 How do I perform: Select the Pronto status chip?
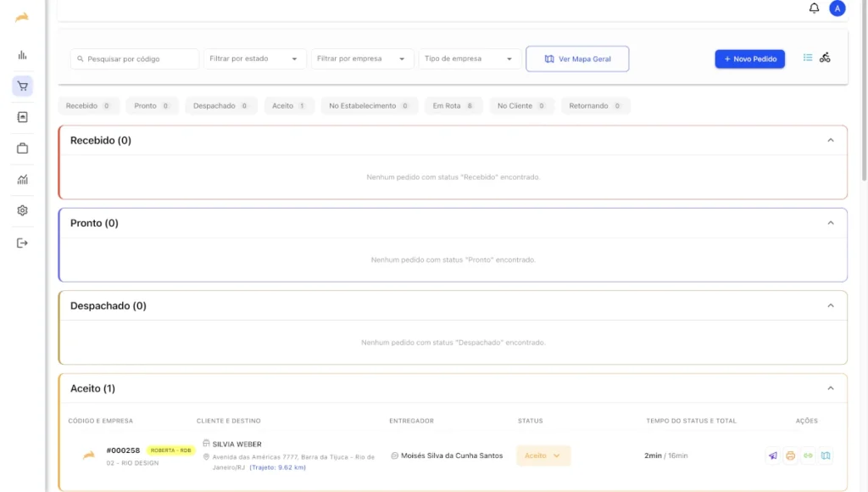point(152,106)
